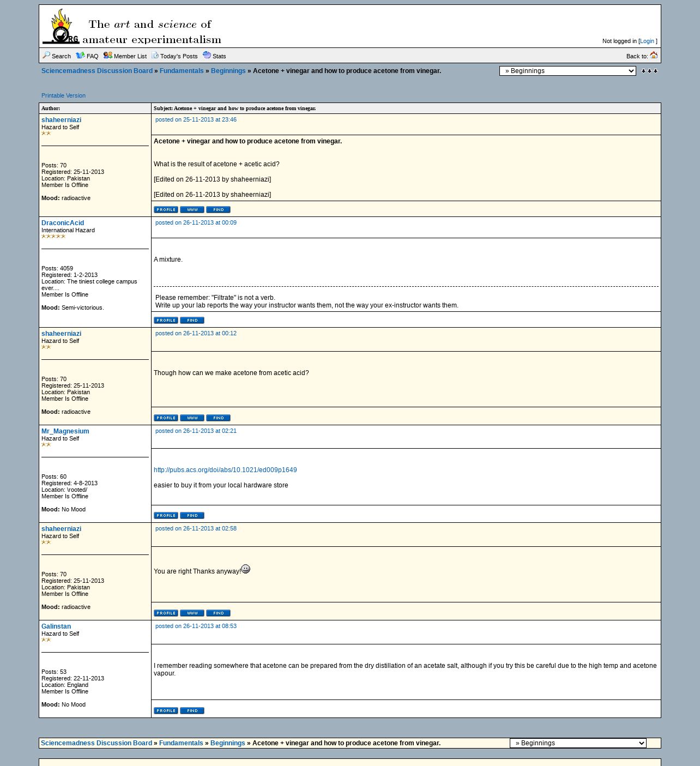The width and height of the screenshot is (700, 766).
Task: Click WWW button under first shaheerniazi post
Action: click(192, 209)
